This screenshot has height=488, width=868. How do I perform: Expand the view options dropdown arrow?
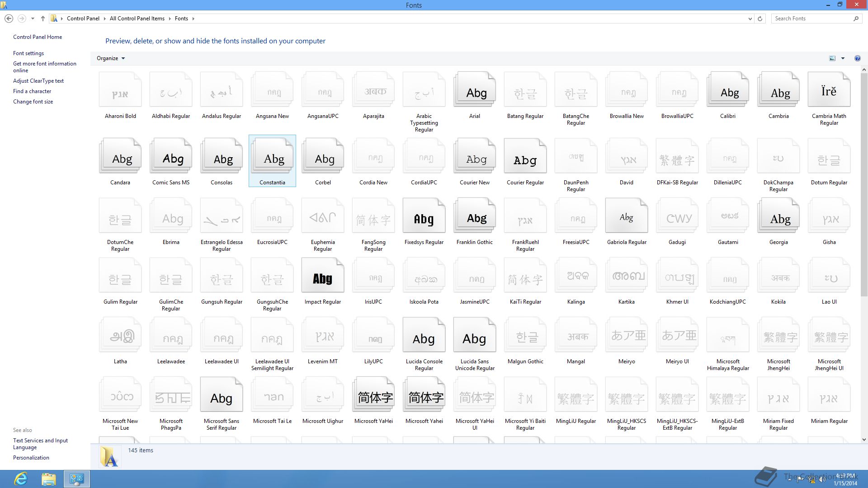(x=843, y=58)
